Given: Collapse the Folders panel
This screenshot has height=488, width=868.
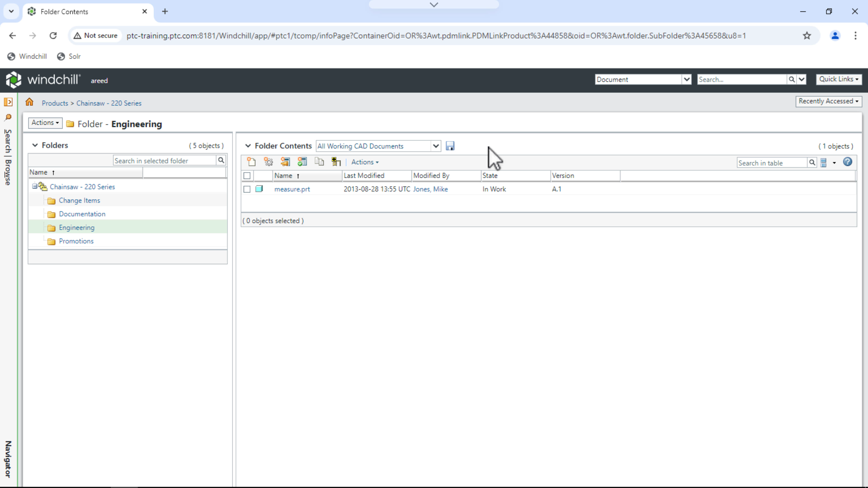Looking at the screenshot, I should coord(35,145).
